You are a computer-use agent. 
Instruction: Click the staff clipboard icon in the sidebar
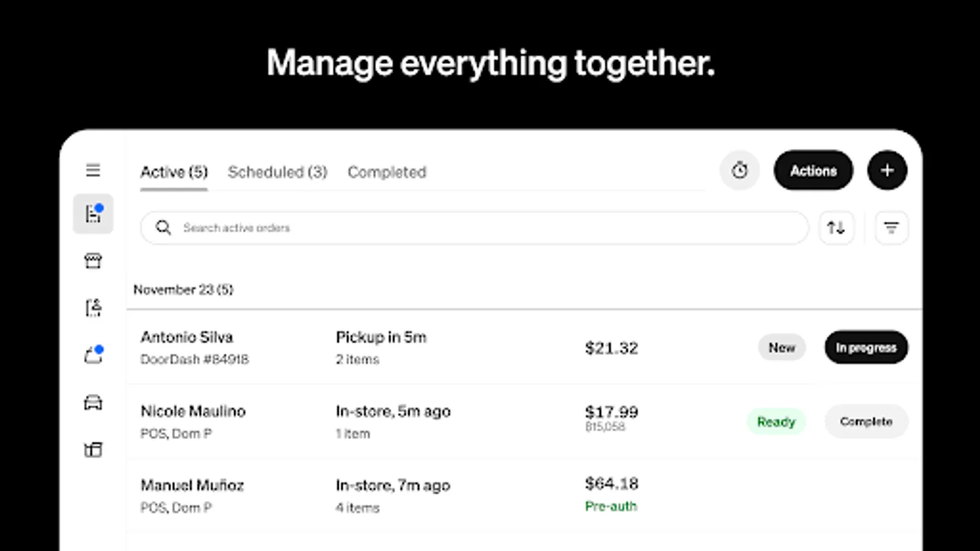tap(93, 308)
